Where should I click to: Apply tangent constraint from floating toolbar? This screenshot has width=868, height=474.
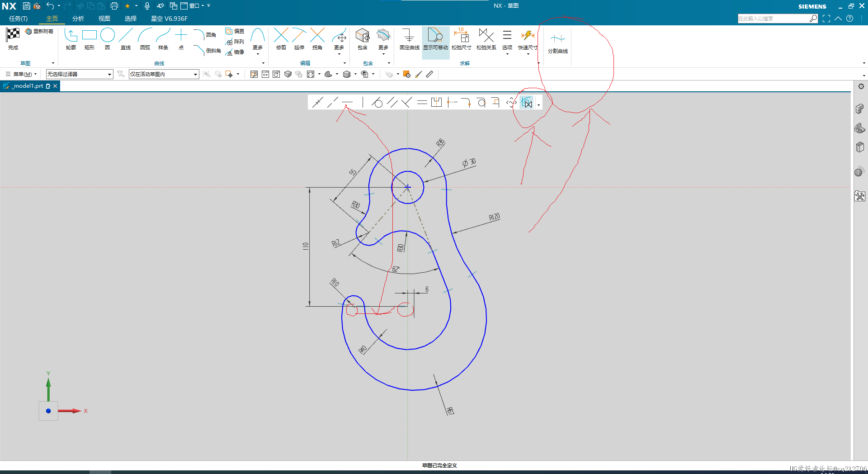(x=377, y=102)
